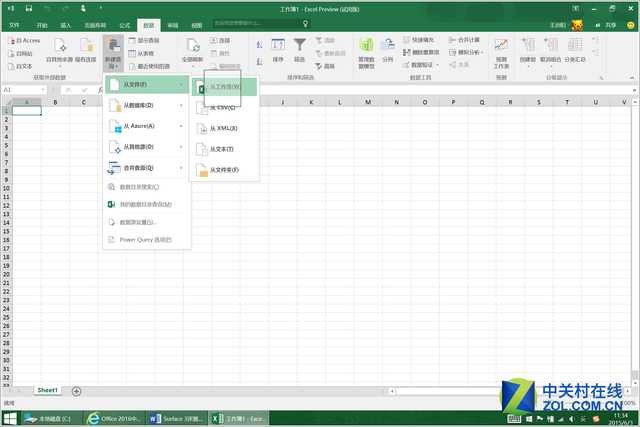The width and height of the screenshot is (640, 427).
Task: Switch to 插入 (Insert) tab
Action: [66, 25]
